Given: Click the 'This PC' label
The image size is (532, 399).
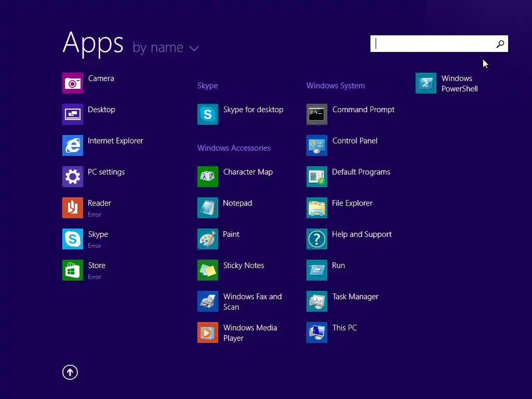Looking at the screenshot, I should coord(345,328).
